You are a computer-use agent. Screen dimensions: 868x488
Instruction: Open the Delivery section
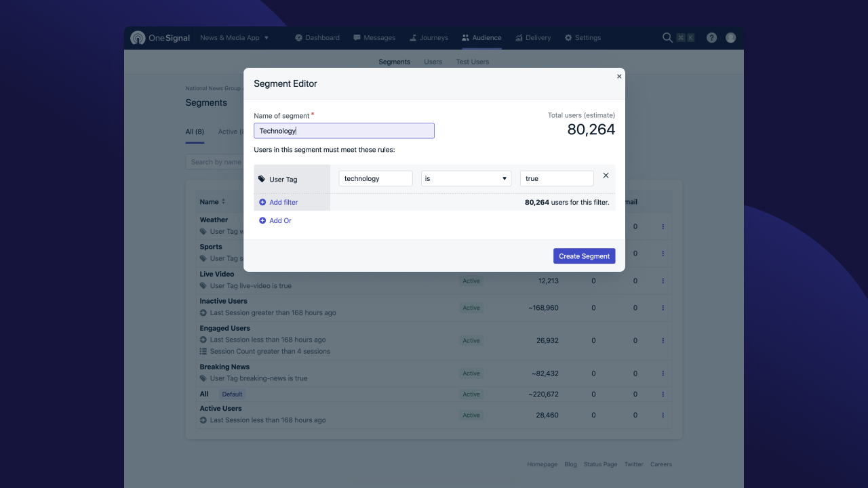[533, 38]
